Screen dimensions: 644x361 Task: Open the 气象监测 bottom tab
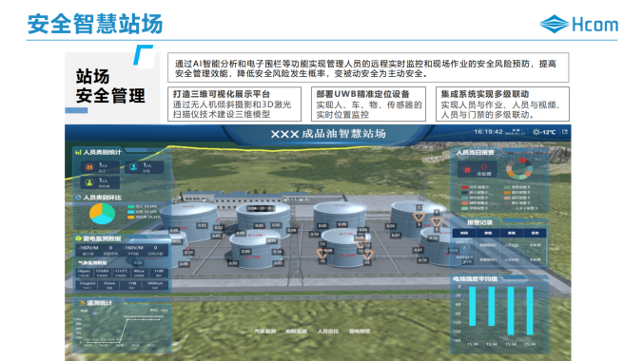pos(264,331)
